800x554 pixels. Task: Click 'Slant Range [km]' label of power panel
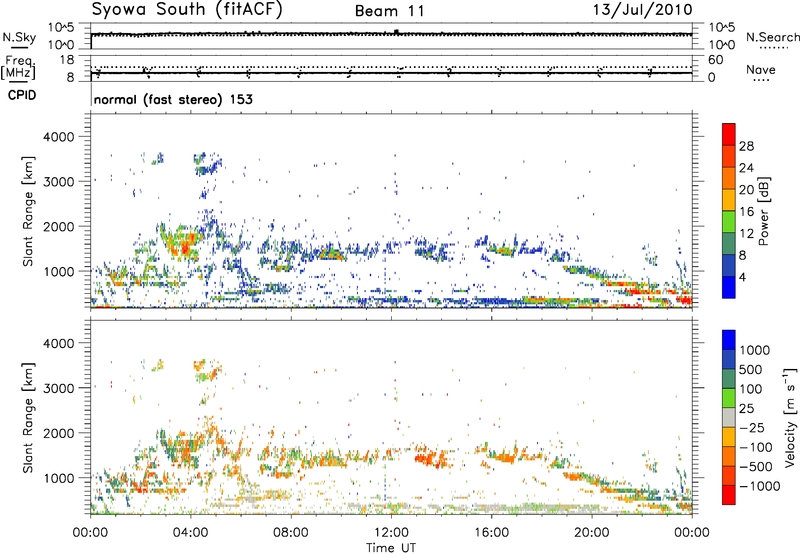pyautogui.click(x=28, y=211)
